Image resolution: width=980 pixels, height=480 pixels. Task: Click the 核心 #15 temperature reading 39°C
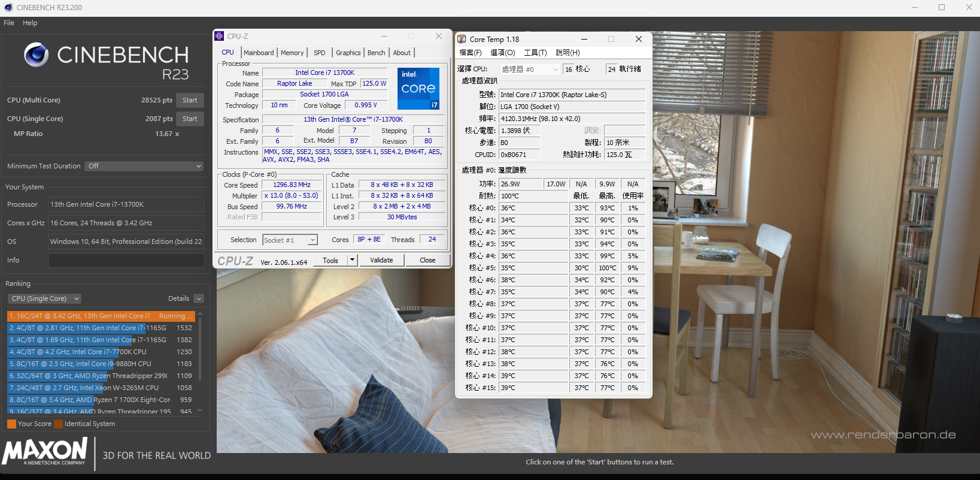pyautogui.click(x=533, y=388)
